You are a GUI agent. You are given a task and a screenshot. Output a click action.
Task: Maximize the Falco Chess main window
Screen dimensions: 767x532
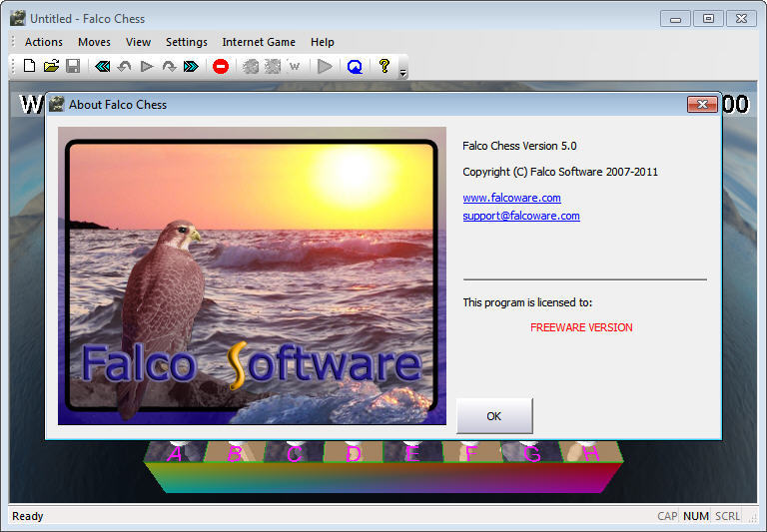[708, 19]
